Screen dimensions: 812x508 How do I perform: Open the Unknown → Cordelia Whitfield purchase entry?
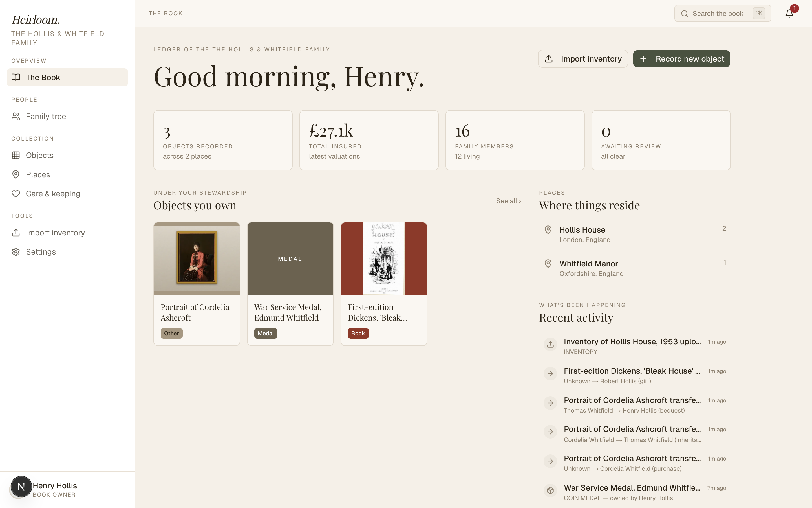point(635,463)
